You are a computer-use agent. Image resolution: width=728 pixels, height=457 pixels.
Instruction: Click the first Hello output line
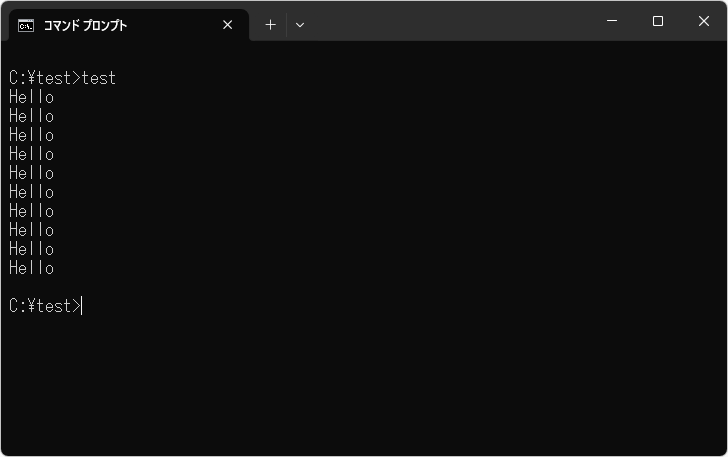(31, 97)
